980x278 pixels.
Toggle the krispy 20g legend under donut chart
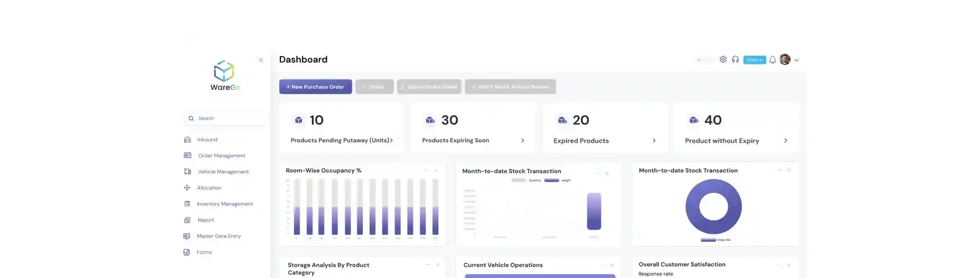[716, 240]
